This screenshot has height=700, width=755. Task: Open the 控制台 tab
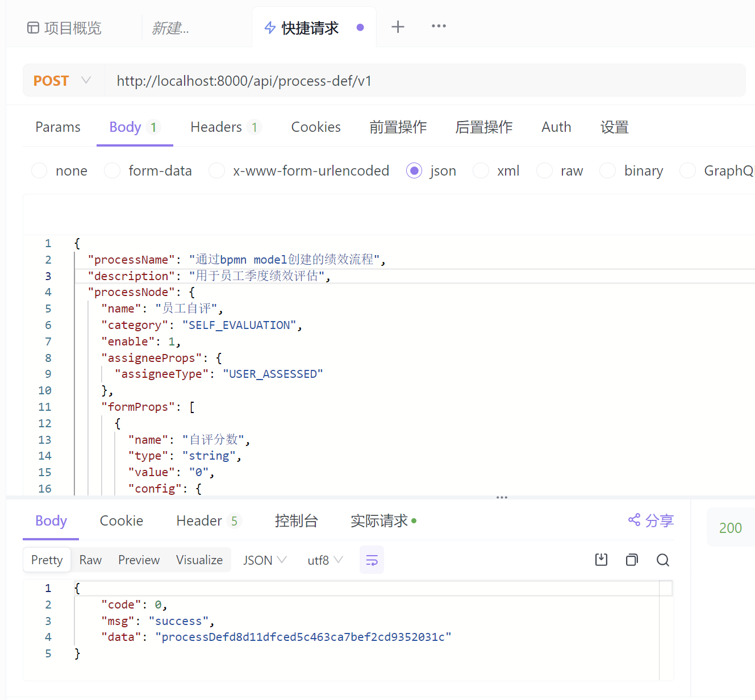click(296, 521)
